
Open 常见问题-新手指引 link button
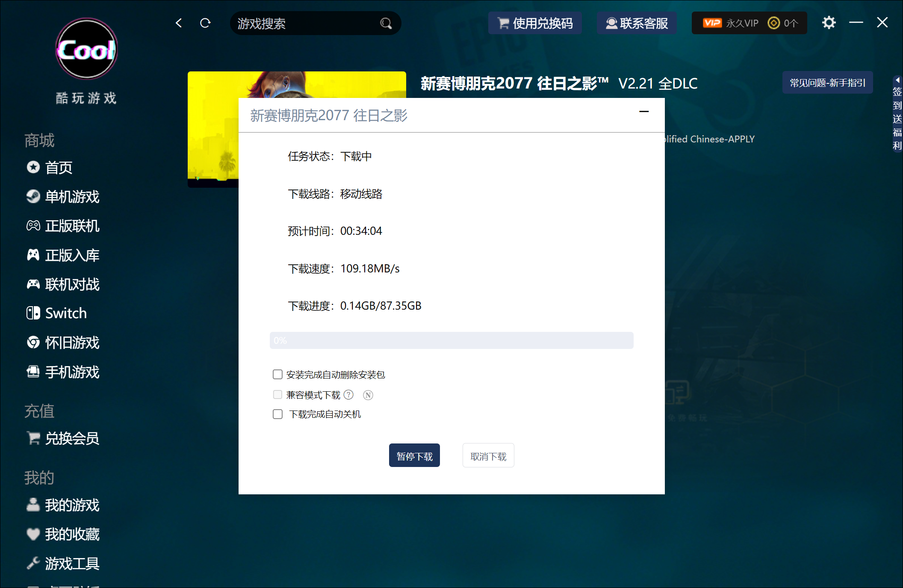tap(827, 83)
